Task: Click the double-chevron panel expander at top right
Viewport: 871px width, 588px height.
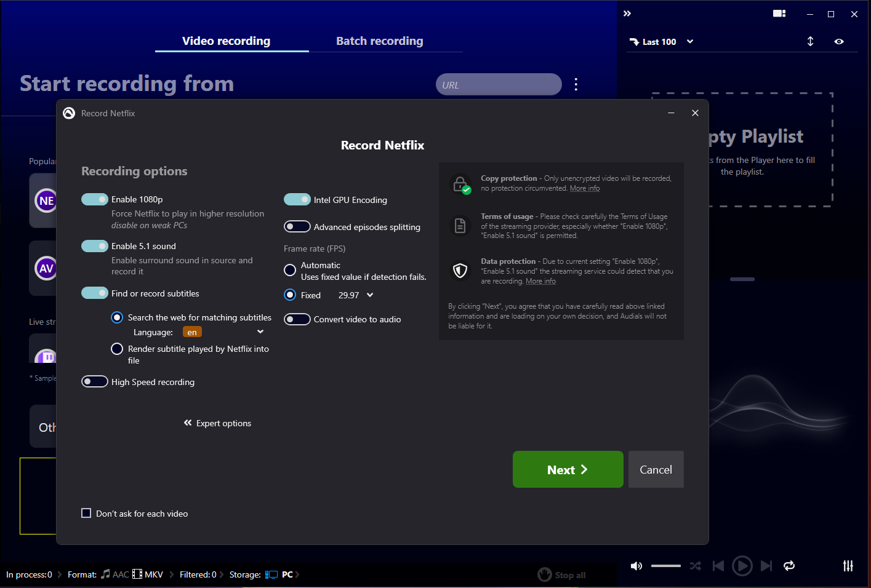Action: coord(627,14)
